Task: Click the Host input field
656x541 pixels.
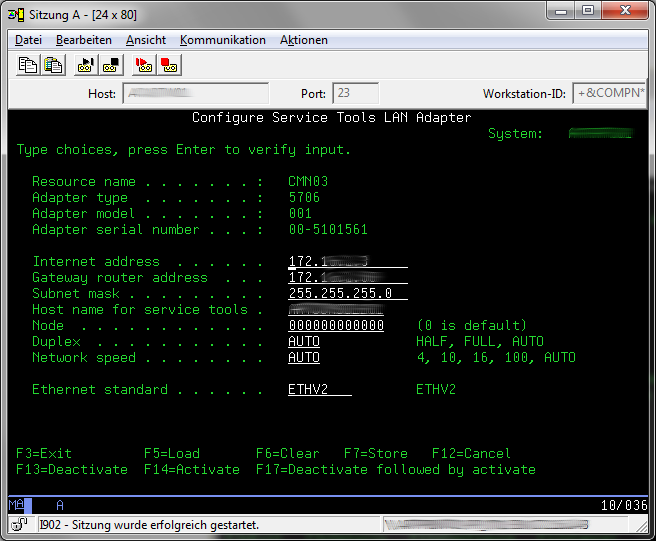Action: 207,94
